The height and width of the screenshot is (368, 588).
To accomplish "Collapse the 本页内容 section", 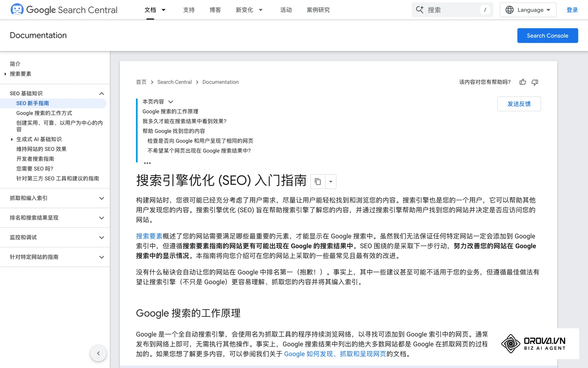I will 171,102.
